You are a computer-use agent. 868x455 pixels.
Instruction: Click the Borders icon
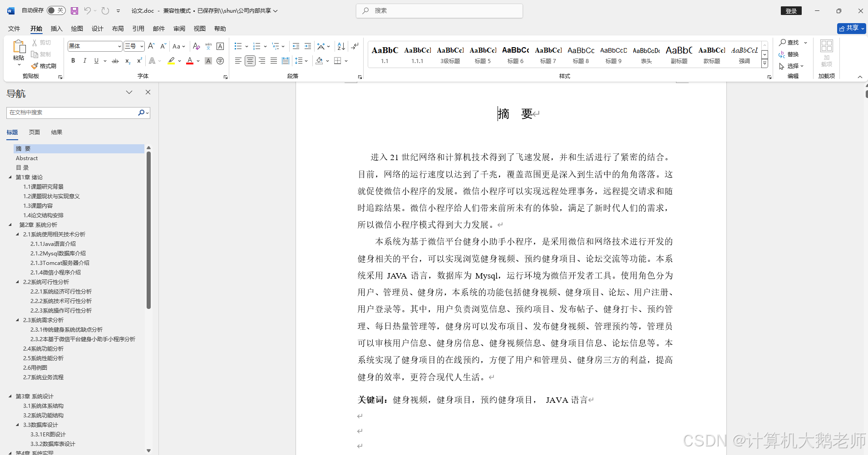tap(337, 61)
